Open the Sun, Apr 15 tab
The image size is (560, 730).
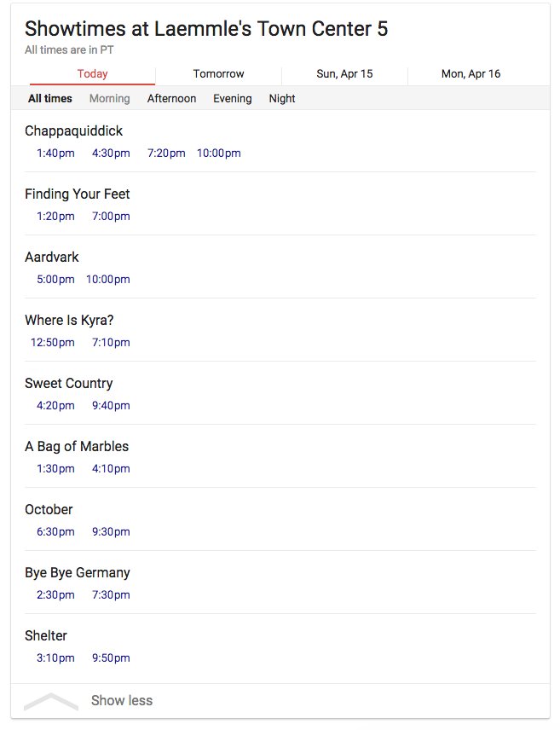[x=344, y=74]
